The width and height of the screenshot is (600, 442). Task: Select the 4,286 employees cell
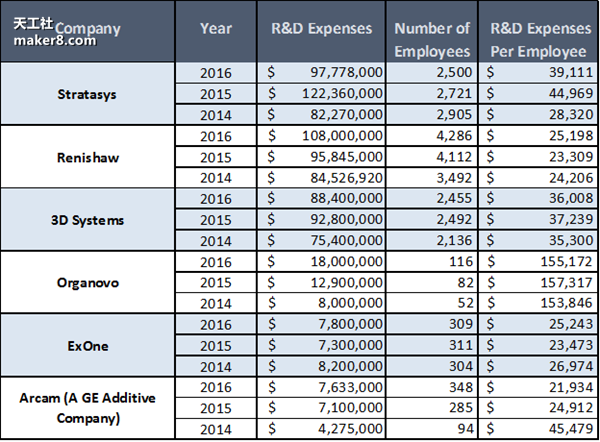coord(432,135)
